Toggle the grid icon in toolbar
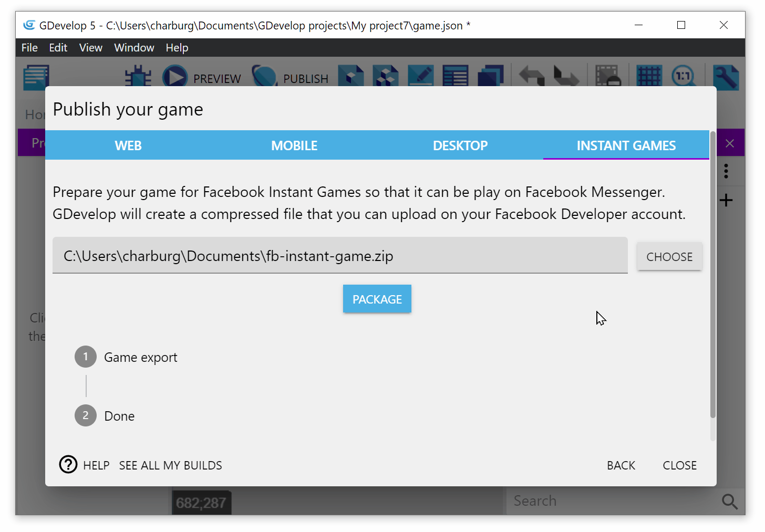The height and width of the screenshot is (532, 765). click(x=649, y=77)
